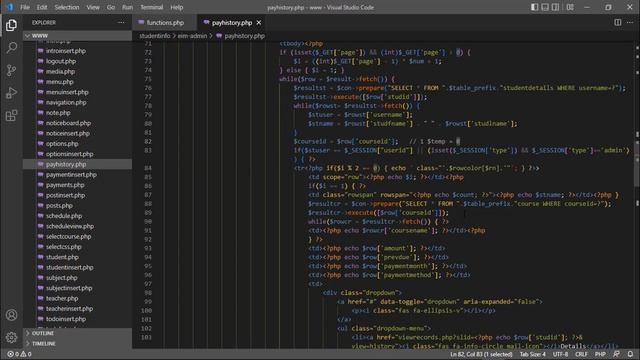Viewport: 640px width, 360px height.
Task: Click CRLF line ending selector
Action: [581, 354]
